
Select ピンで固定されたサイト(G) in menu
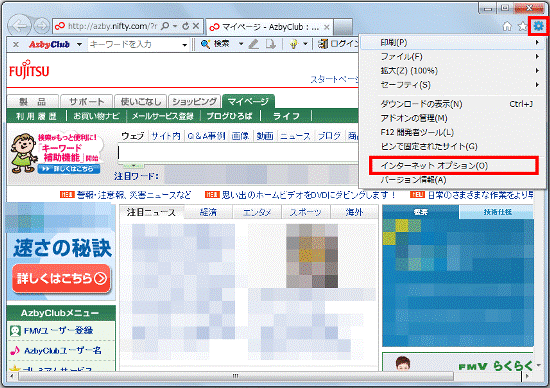[451, 146]
